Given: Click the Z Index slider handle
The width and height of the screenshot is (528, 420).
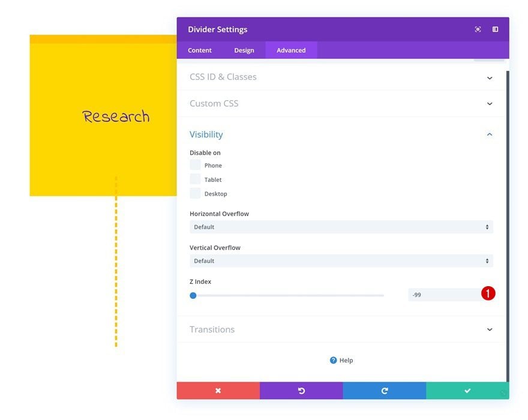Looking at the screenshot, I should click(x=193, y=295).
